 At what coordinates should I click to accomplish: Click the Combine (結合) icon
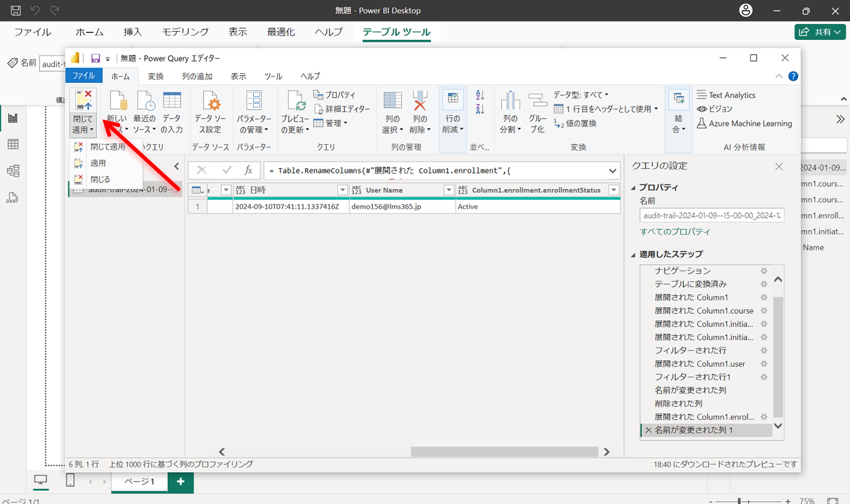point(679,100)
